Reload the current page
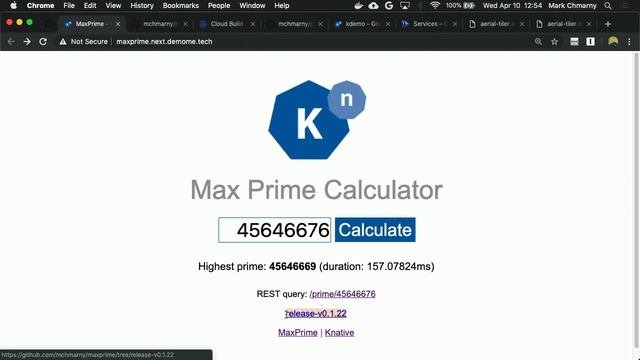 click(x=43, y=42)
